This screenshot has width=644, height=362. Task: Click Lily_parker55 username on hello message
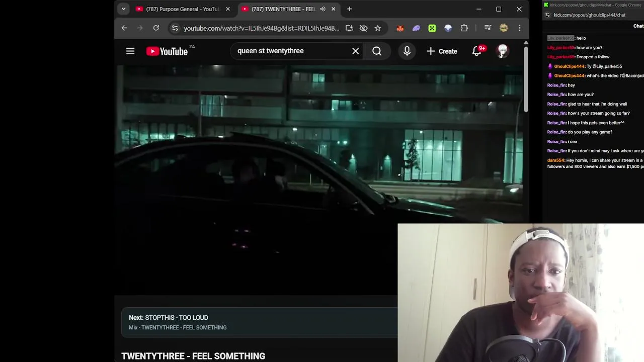[x=560, y=38]
